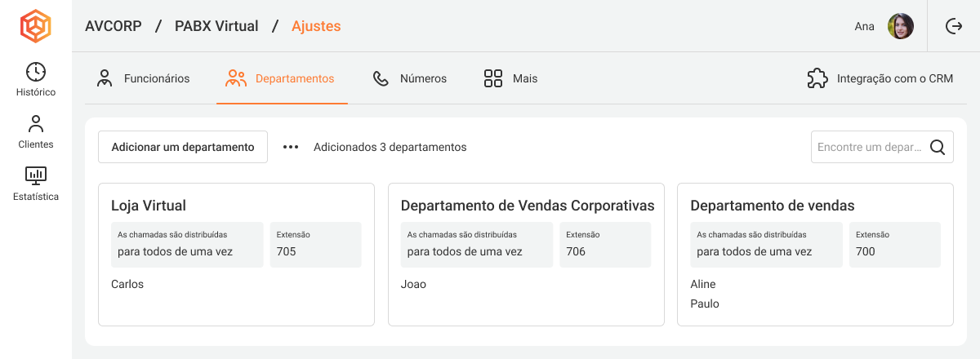The image size is (980, 359).
Task: Go to the Números tab
Action: [x=410, y=79]
